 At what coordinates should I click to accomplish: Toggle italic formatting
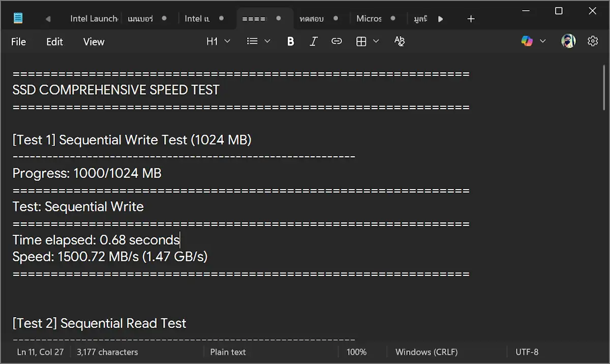point(314,42)
